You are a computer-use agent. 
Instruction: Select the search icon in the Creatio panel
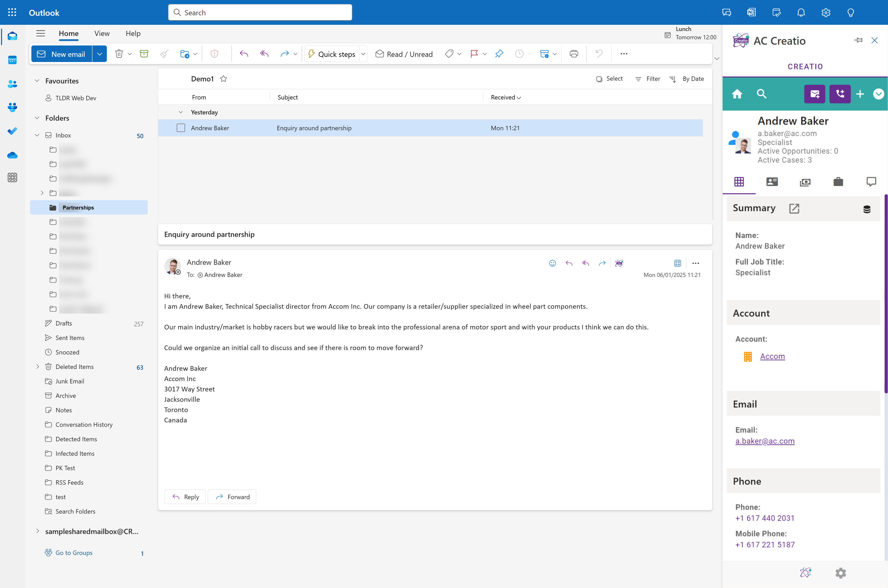(x=762, y=94)
